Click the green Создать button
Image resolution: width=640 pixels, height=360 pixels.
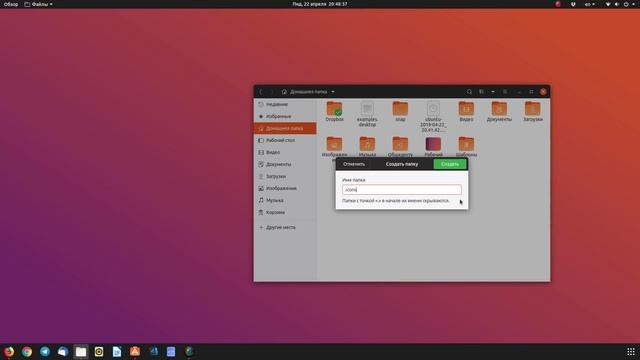point(450,164)
